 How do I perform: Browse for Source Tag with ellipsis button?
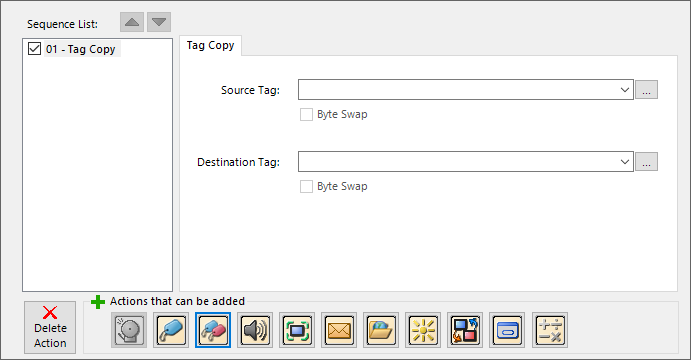(x=646, y=90)
